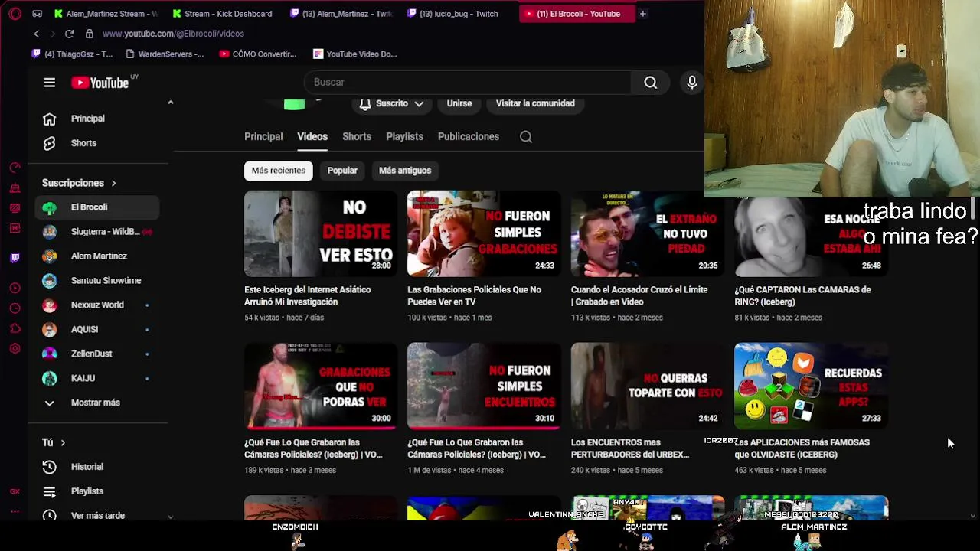Open Ver más tarde in sidebar
The width and height of the screenshot is (980, 551).
(96, 515)
